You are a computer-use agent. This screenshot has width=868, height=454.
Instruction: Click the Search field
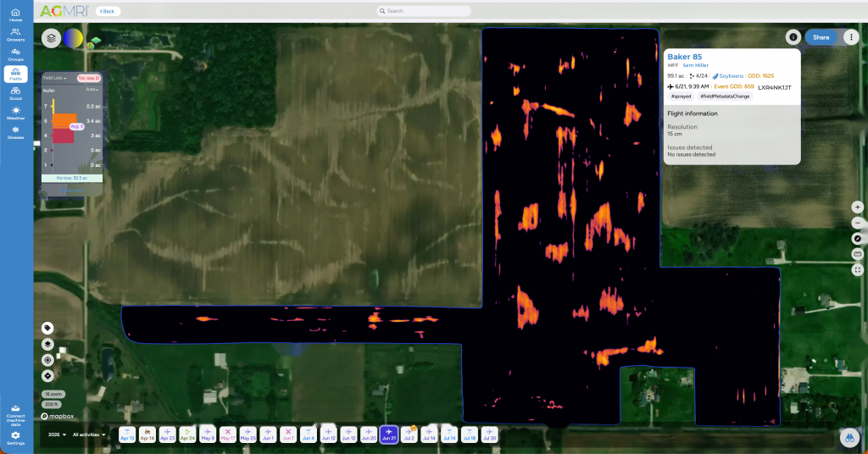coord(424,11)
